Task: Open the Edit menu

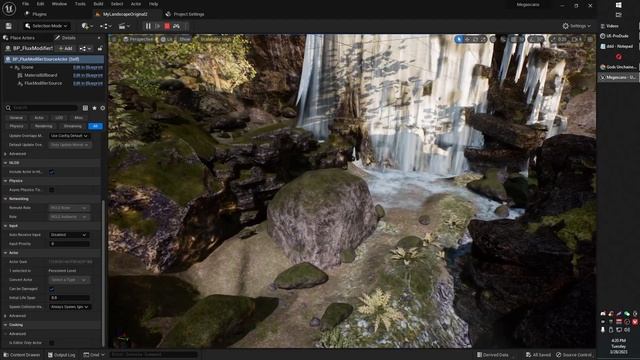Action: pos(40,4)
